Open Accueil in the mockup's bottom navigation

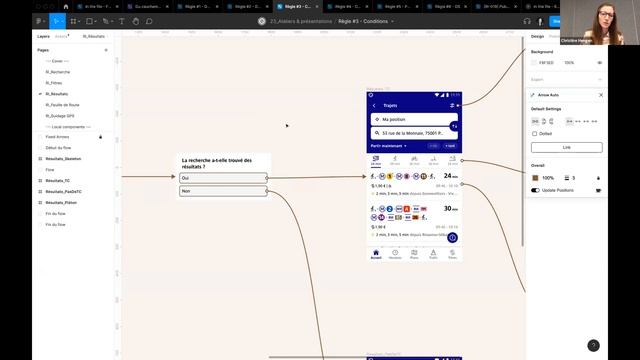(x=376, y=255)
